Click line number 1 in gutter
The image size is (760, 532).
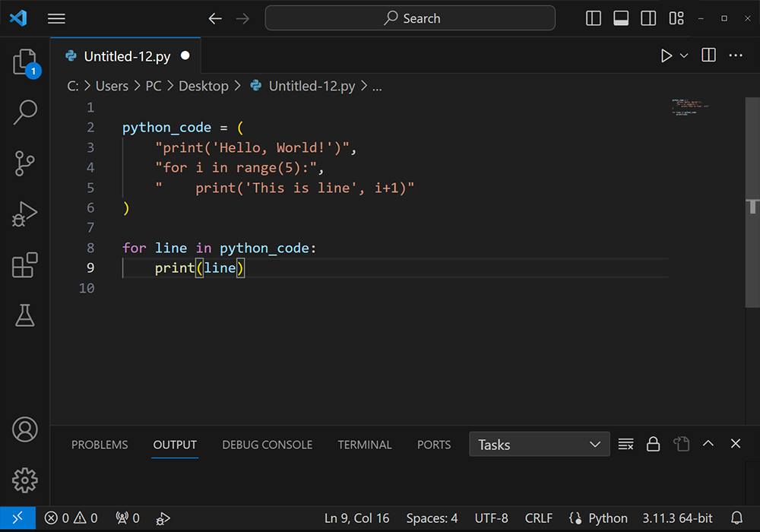coord(90,108)
